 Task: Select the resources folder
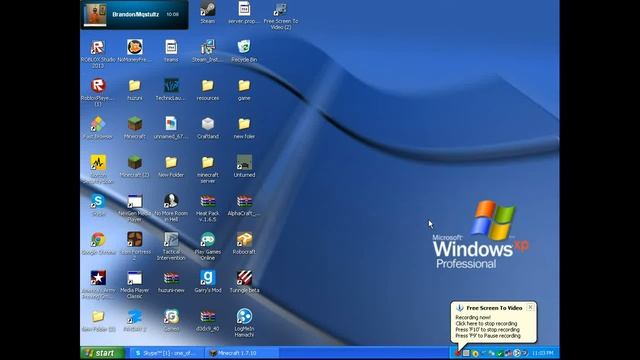(207, 89)
